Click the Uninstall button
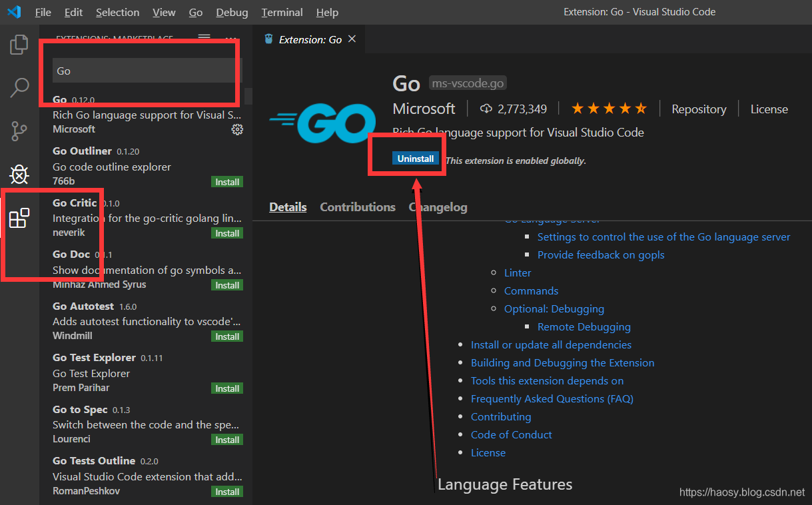 point(416,159)
